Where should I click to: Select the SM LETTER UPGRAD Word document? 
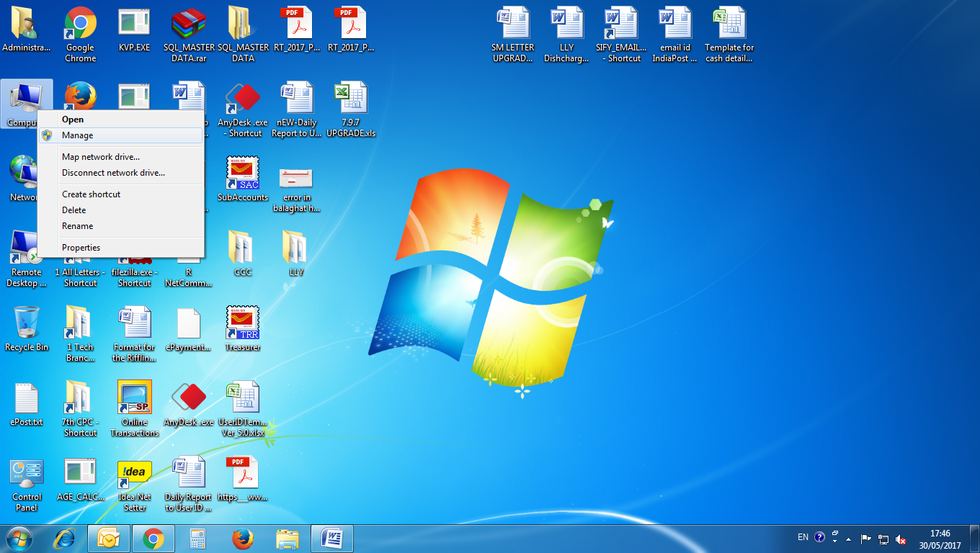pos(513,35)
